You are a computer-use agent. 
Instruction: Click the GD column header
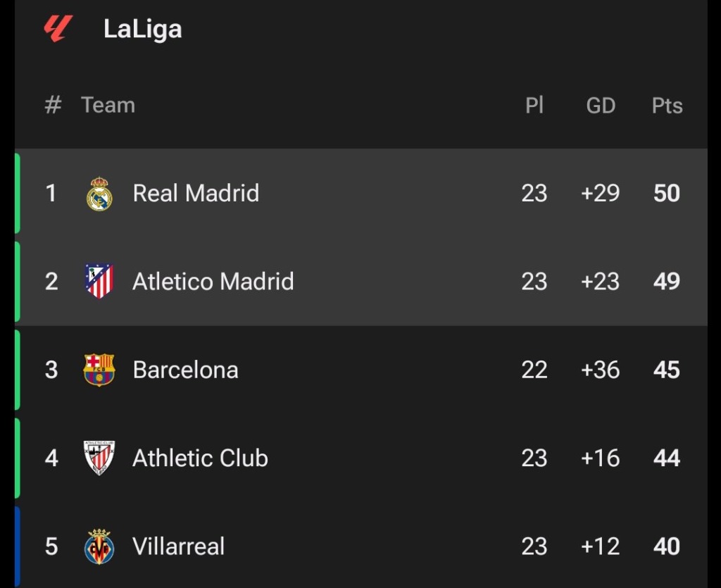coord(601,106)
